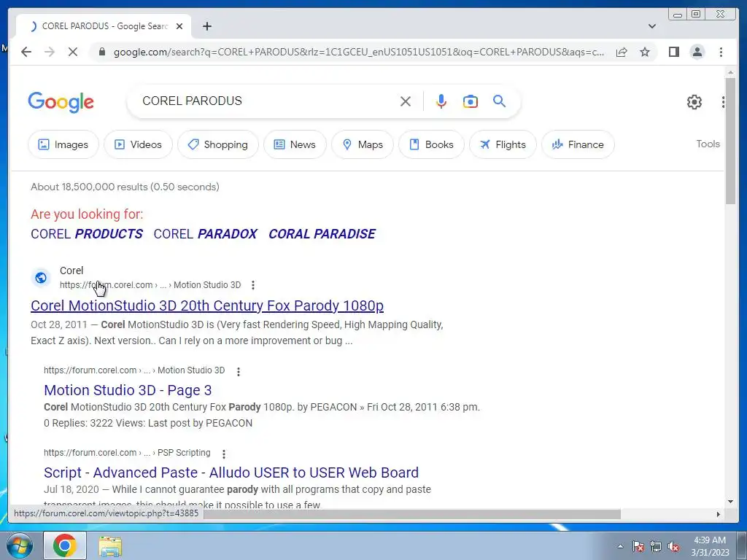
Task: Show hidden system tray icons
Action: (620, 546)
